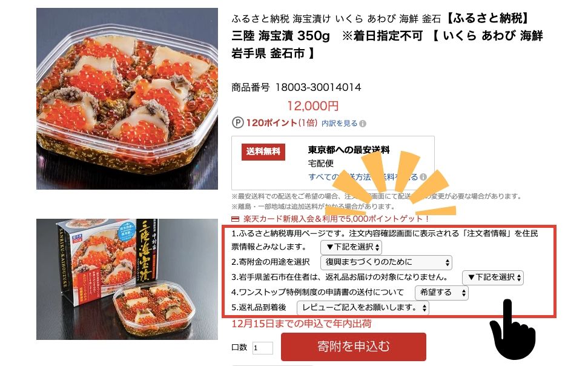
Task: Click the large seafood tray product photo
Action: pyautogui.click(x=127, y=99)
